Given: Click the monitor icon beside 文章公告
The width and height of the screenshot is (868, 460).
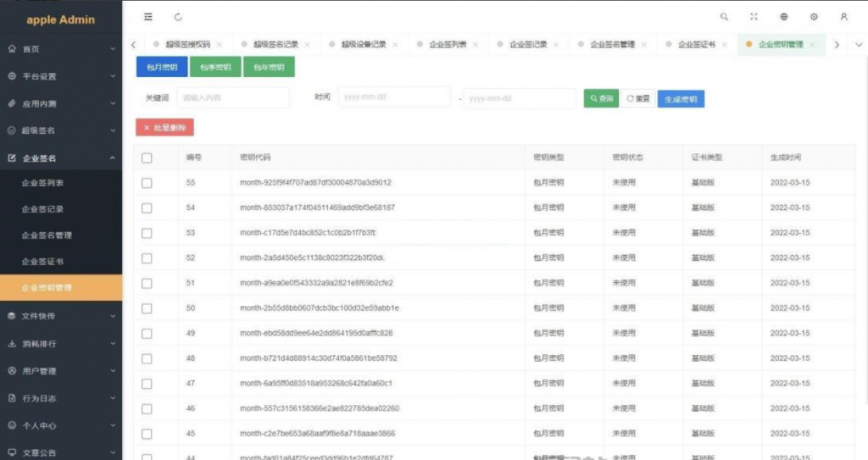Looking at the screenshot, I should pyautogui.click(x=12, y=452).
